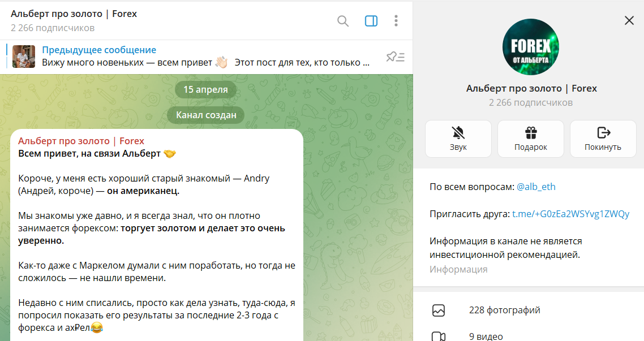Click the subscriber count in info panel

531,102
